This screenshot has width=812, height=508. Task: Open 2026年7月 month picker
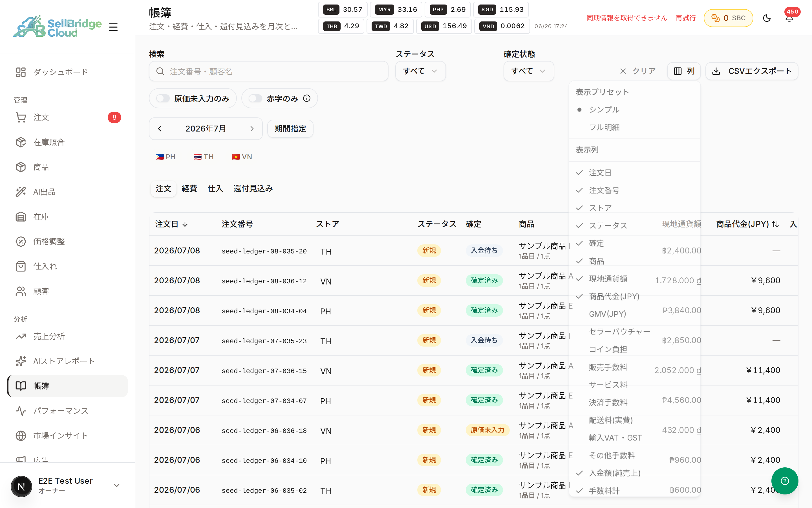pyautogui.click(x=206, y=129)
